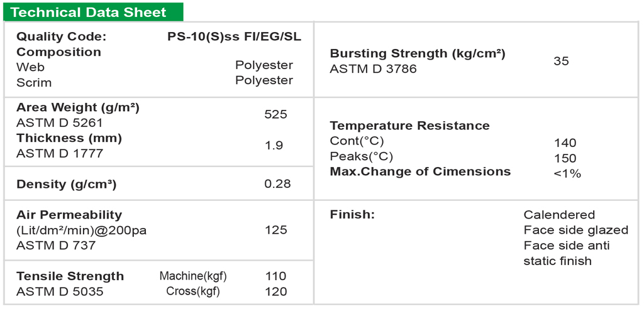Viewport: 644px width, 314px height.
Task: Click the Technical Data Sheet green header
Action: (89, 13)
